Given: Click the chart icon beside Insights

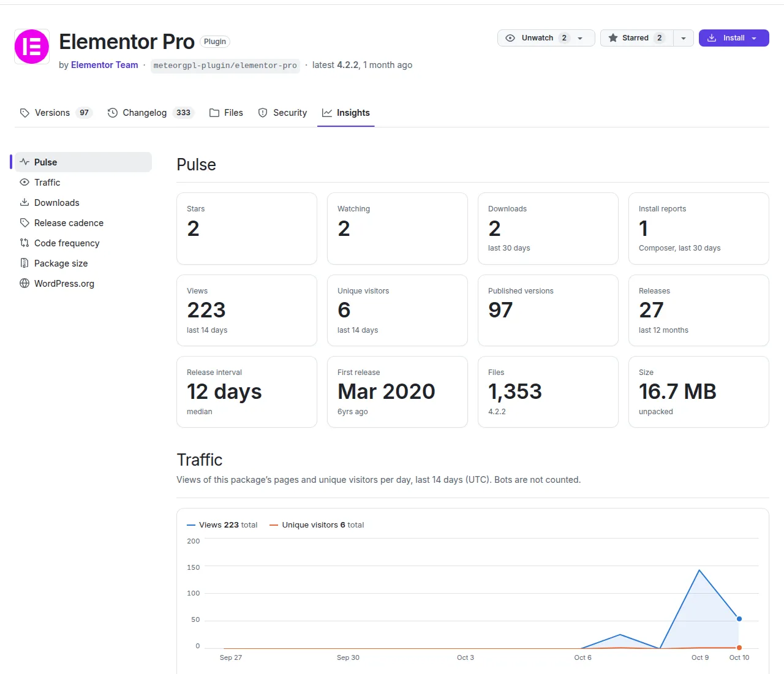Looking at the screenshot, I should click(327, 113).
